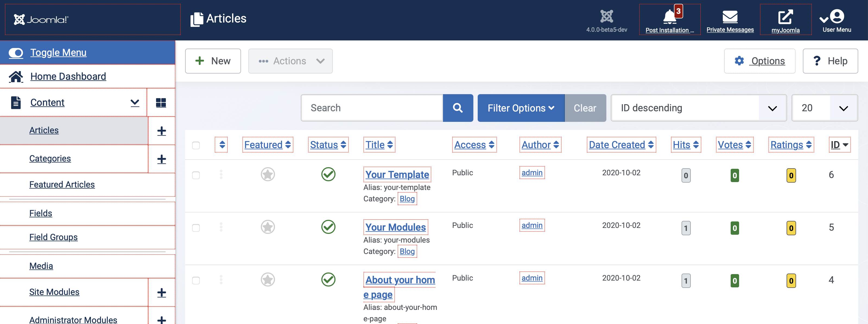Click the Home Dashboard house icon
The image size is (868, 324).
point(15,77)
